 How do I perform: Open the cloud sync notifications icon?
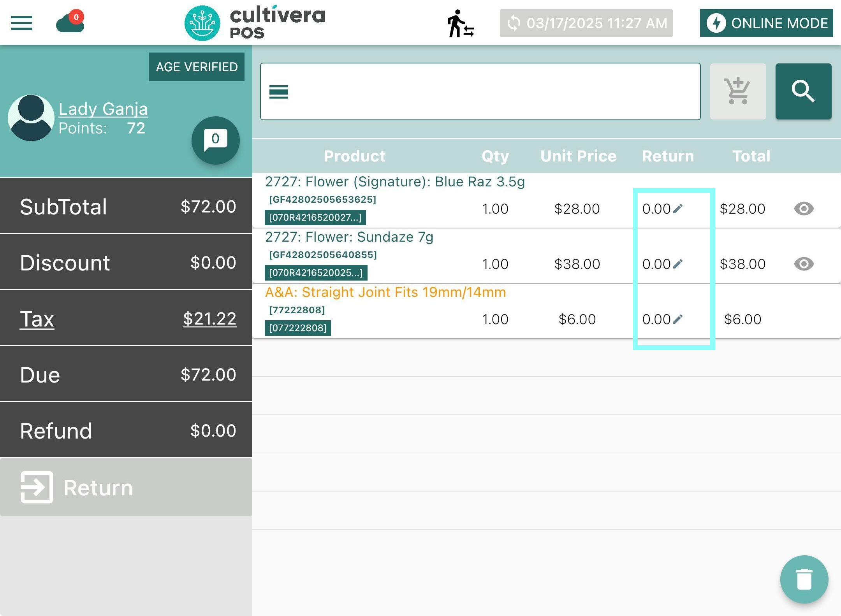click(70, 22)
